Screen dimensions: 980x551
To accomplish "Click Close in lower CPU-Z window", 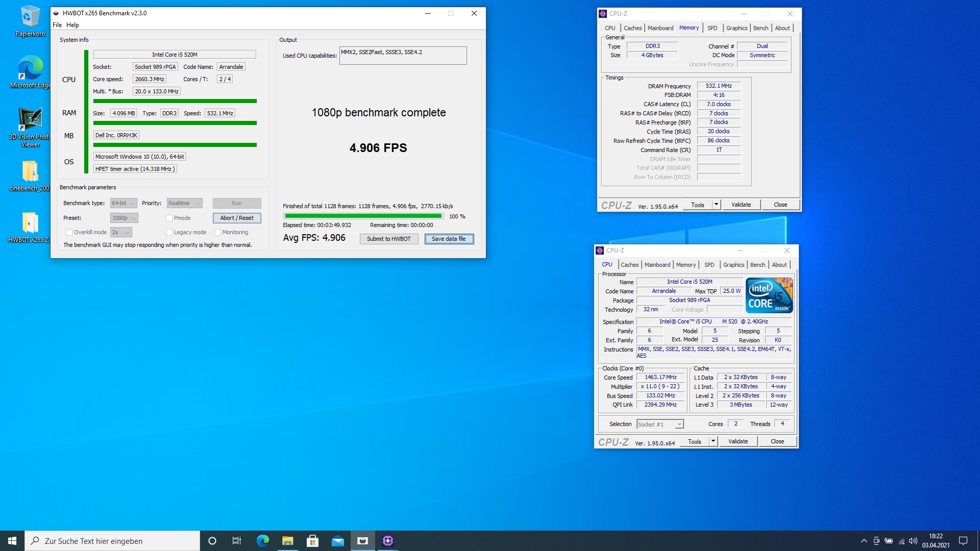I will coord(777,441).
